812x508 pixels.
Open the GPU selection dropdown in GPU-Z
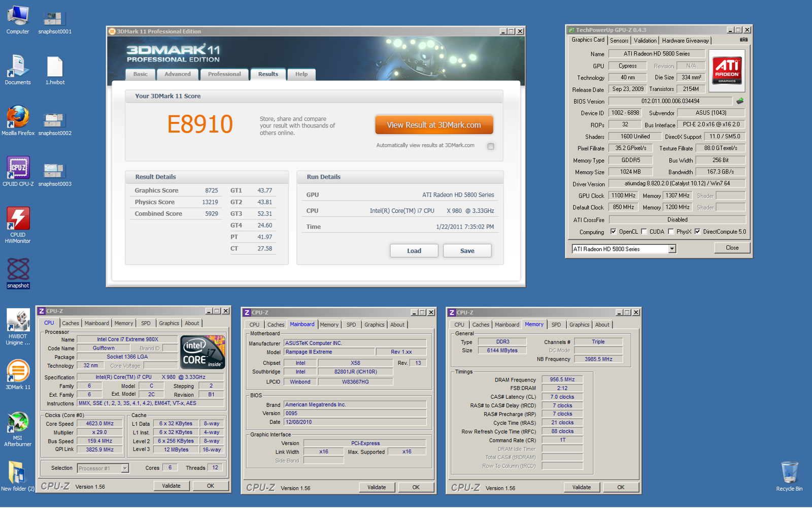672,249
